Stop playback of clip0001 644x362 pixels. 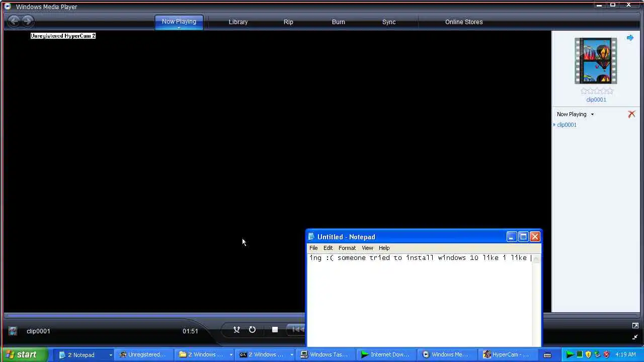275,330
